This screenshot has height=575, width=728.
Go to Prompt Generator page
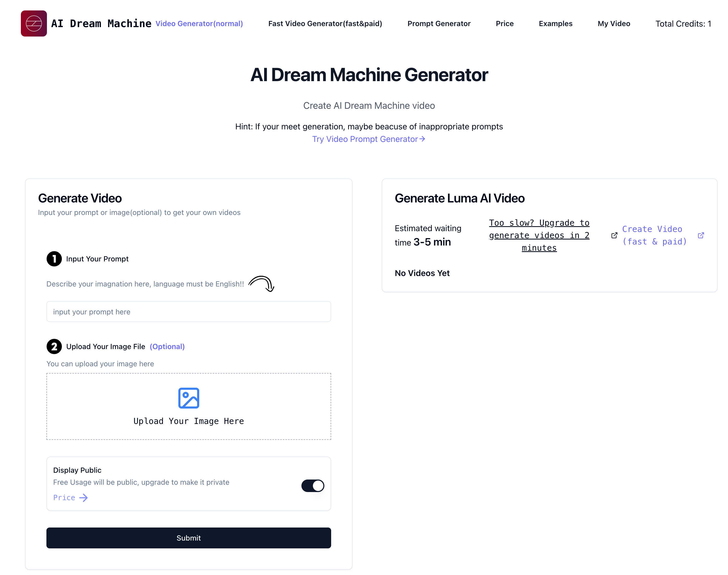439,23
